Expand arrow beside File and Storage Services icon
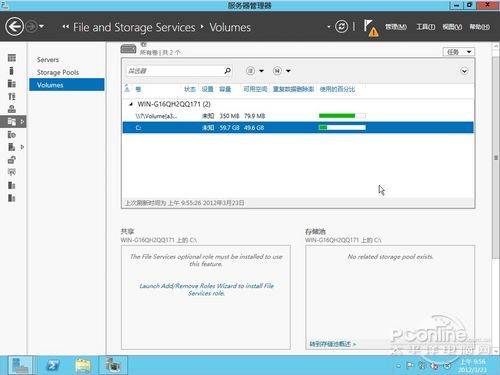Viewport: 500px width, 375px height. pyautogui.click(x=22, y=122)
